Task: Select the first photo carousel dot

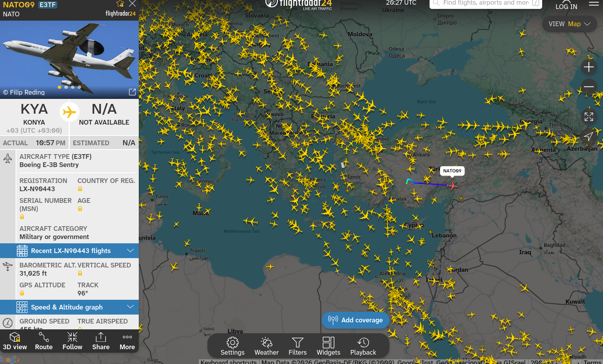Action: (x=60, y=87)
